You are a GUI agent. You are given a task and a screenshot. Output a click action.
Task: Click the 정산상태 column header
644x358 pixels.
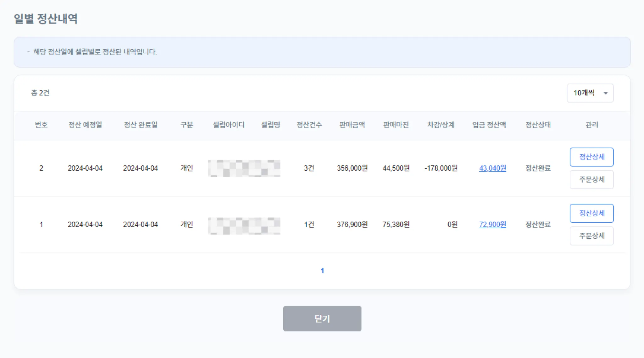tap(538, 125)
